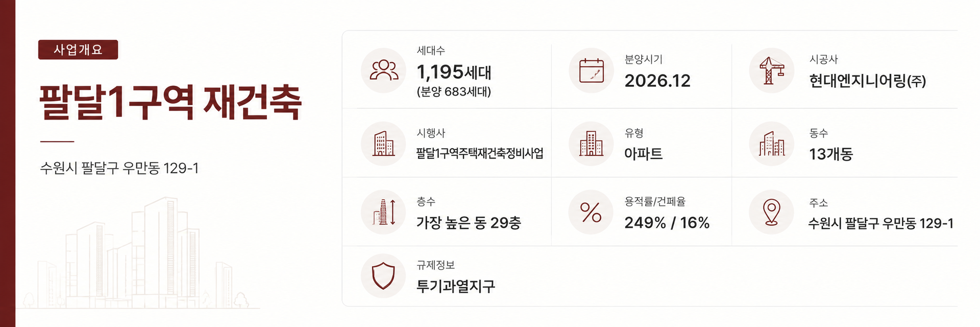Click the crane icon for 시공사
The width and height of the screenshot is (980, 327).
771,71
